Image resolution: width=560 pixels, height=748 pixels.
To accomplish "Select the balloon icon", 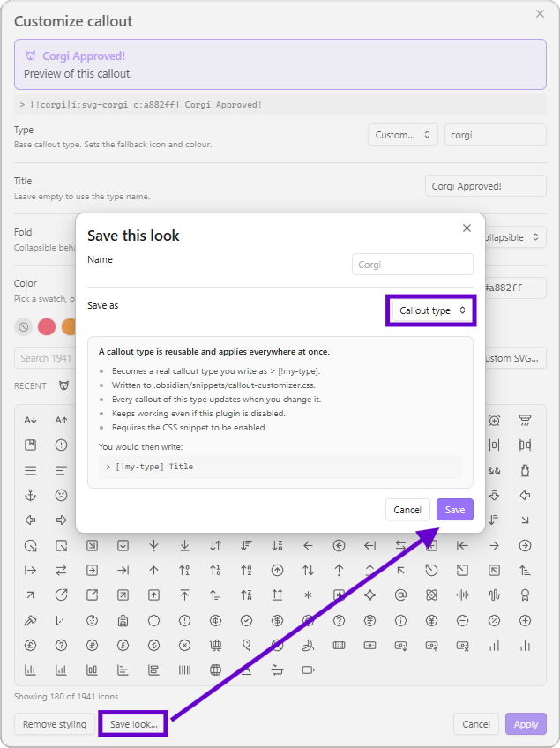I will (x=247, y=645).
